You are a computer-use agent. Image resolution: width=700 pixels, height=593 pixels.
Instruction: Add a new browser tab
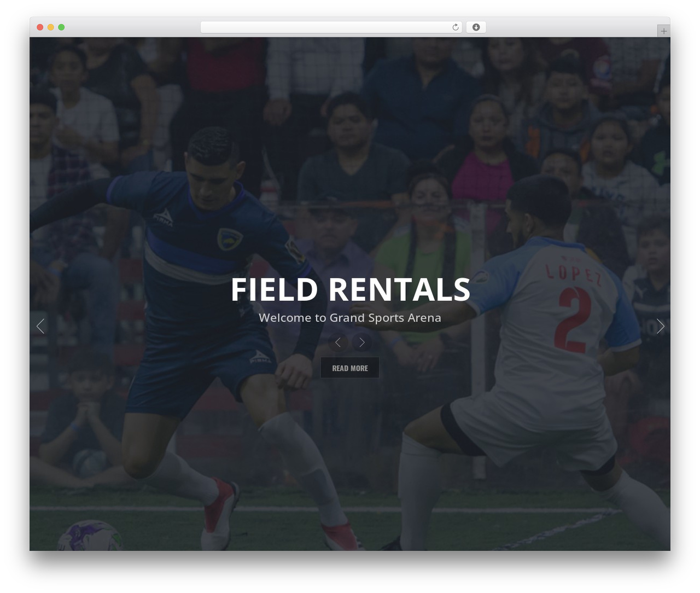coord(663,31)
